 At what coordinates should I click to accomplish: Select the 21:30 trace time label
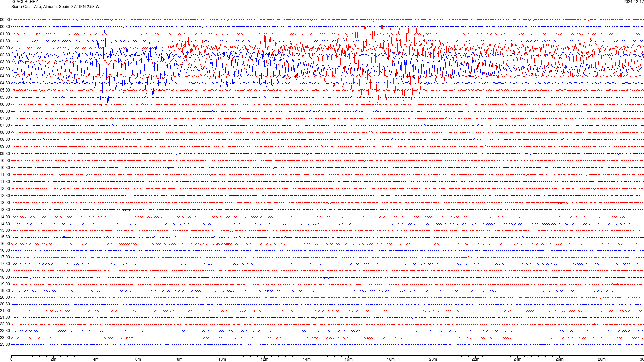5,317
